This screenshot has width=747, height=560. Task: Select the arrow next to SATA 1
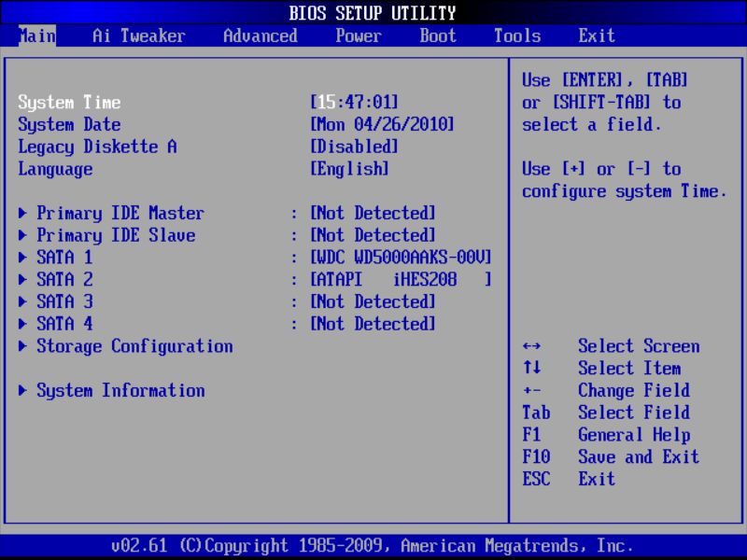point(22,257)
